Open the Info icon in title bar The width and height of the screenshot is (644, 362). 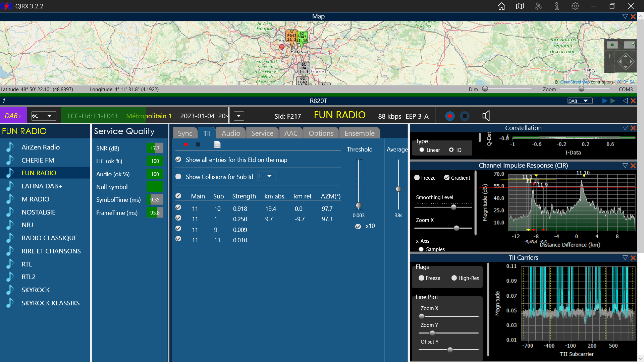coord(557,6)
